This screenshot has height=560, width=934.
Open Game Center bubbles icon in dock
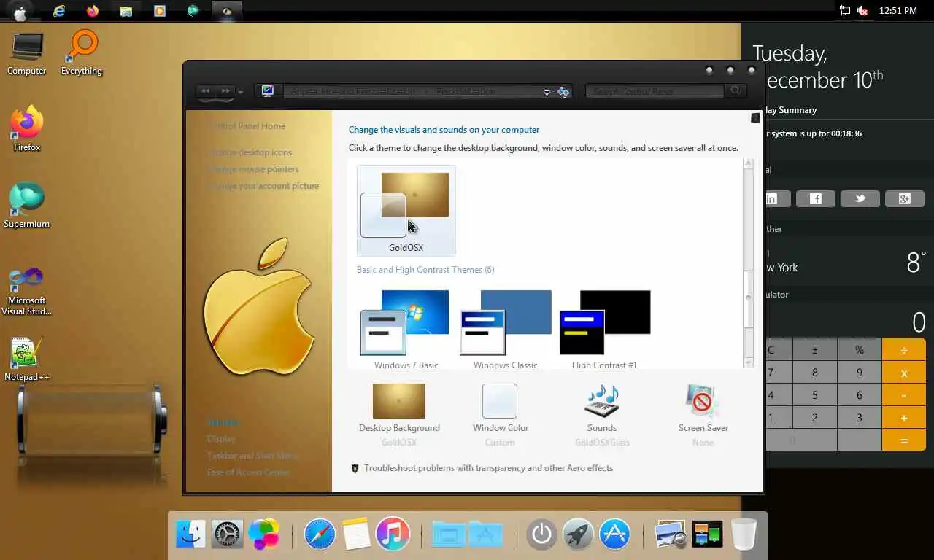click(x=263, y=534)
